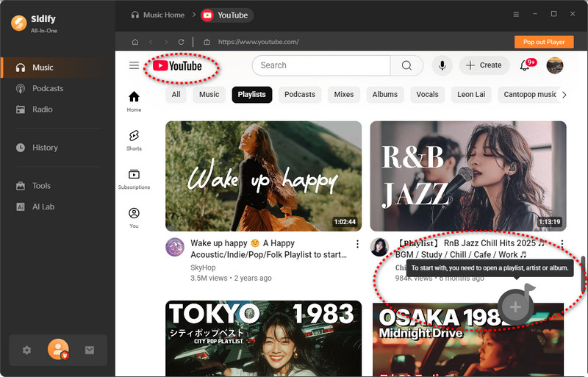This screenshot has width=588, height=377.
Task: Open the SkyHop channel link
Action: (x=203, y=268)
